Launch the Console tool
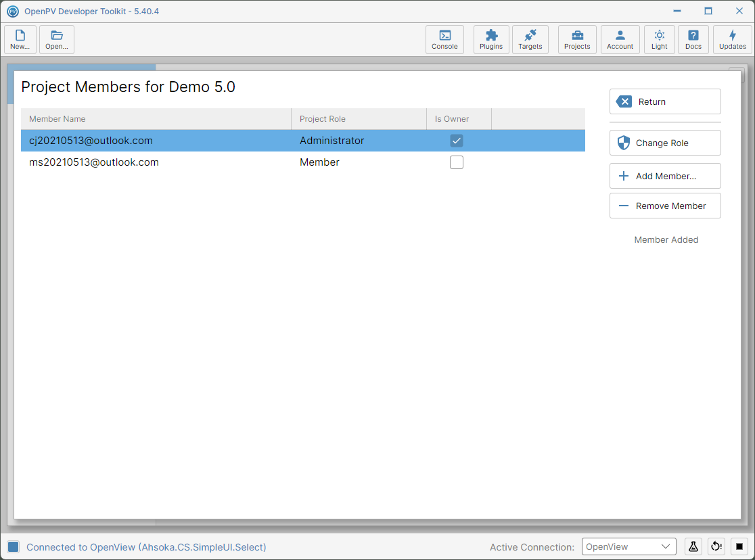755x560 pixels. coord(444,39)
